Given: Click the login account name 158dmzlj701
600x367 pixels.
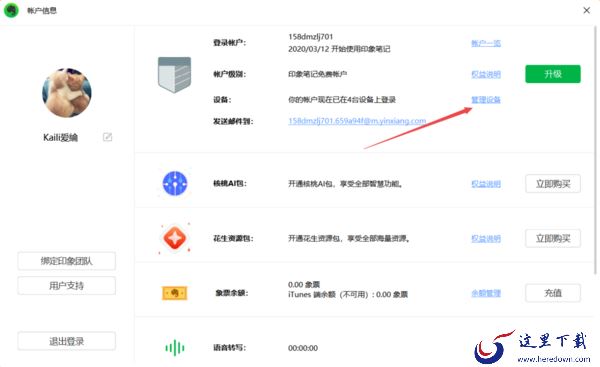Looking at the screenshot, I should click(x=310, y=37).
